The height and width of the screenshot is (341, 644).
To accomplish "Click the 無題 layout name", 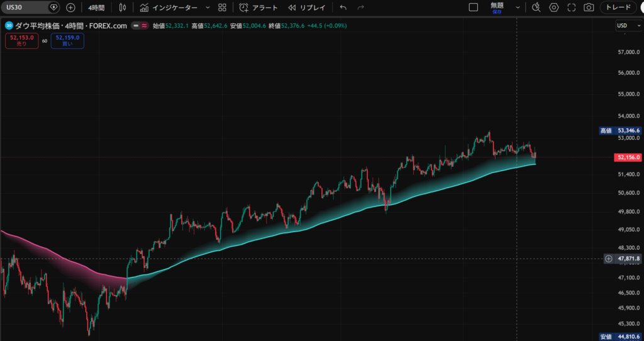I will click(x=497, y=5).
